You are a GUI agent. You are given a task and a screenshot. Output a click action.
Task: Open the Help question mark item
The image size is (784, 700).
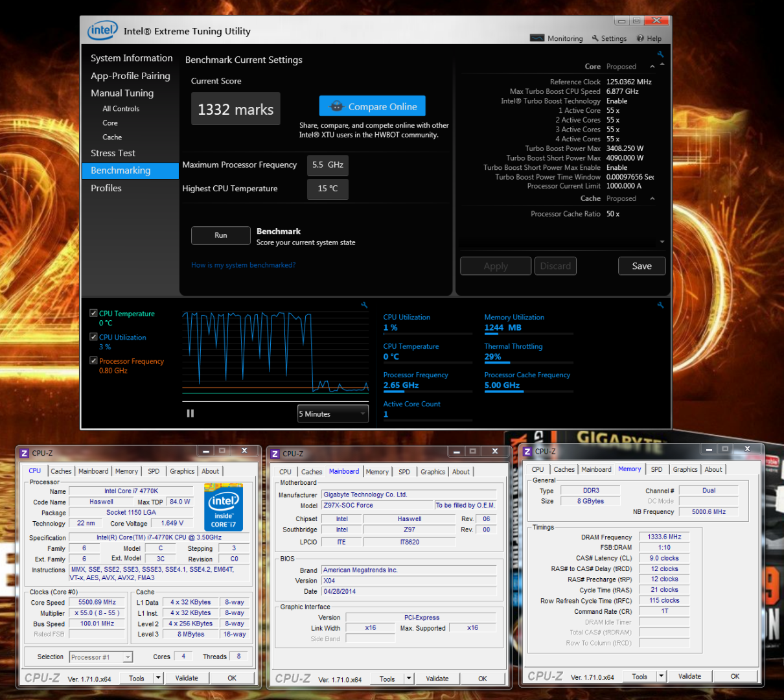click(649, 38)
